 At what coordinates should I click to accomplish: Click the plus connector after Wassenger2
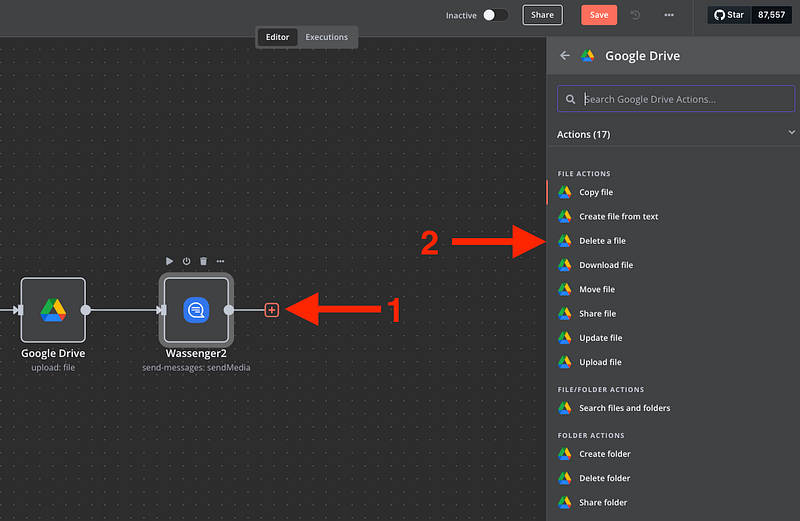pos(271,310)
